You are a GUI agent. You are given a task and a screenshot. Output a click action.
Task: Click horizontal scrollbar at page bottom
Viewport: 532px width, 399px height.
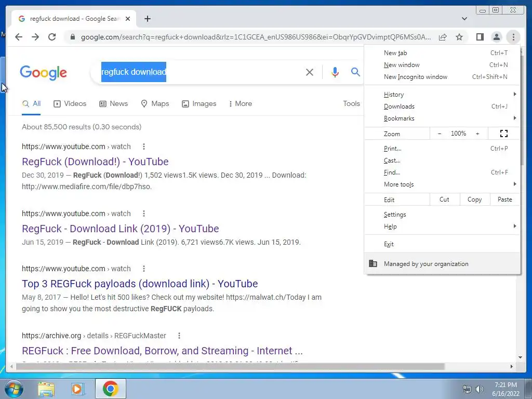[x=230, y=366]
